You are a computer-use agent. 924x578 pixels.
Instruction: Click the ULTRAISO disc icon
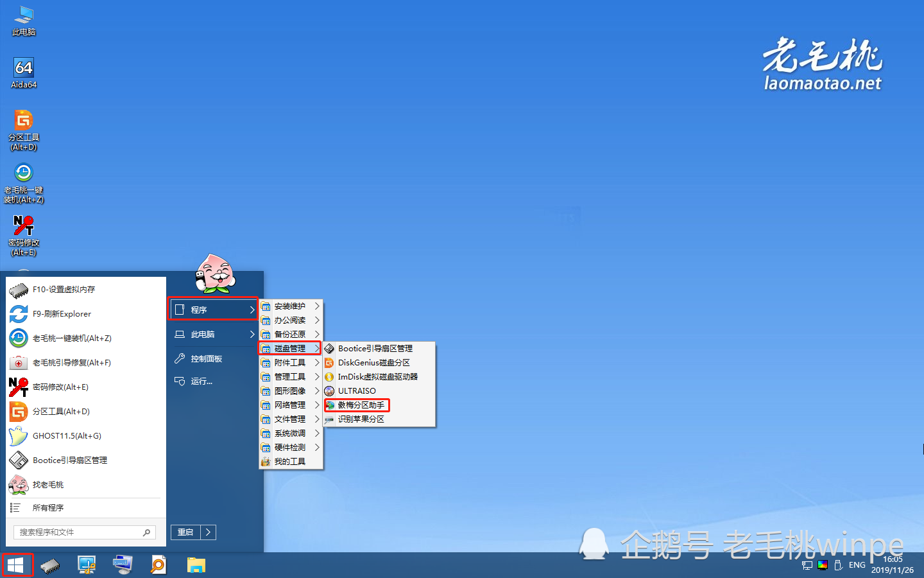(x=329, y=391)
